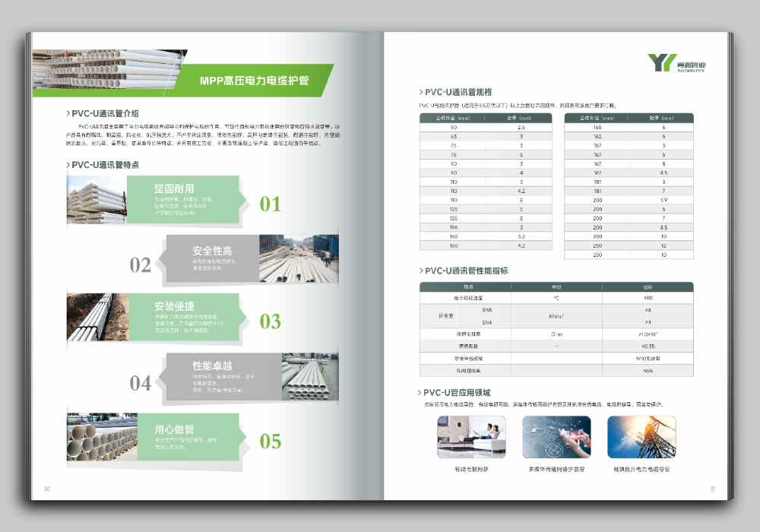
Task: Click the 有线电视网络 caption
Action: point(472,469)
